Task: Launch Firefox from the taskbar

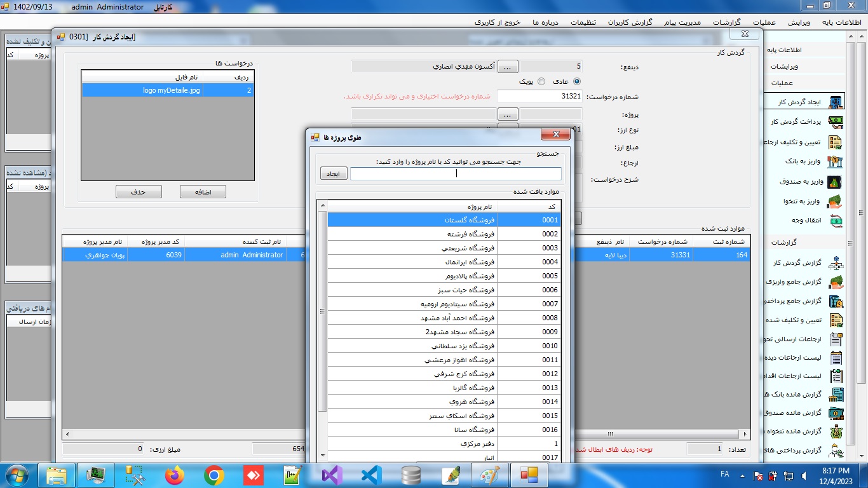Action: tap(174, 475)
